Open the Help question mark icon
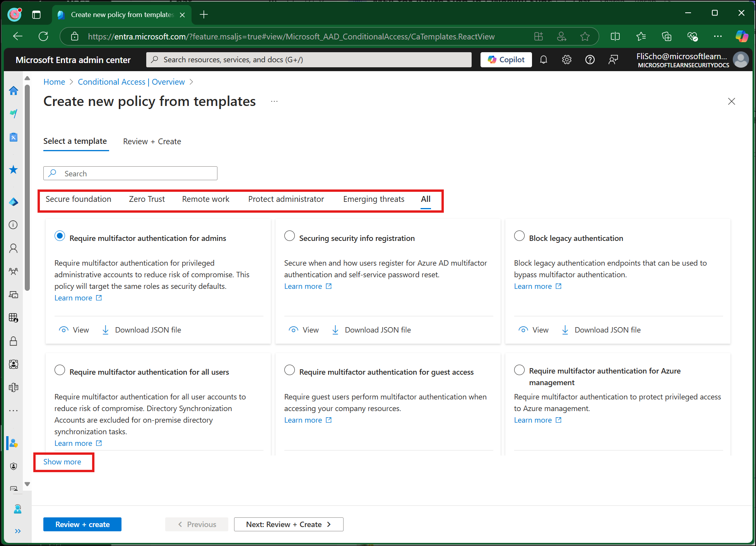This screenshot has height=546, width=756. (x=590, y=60)
